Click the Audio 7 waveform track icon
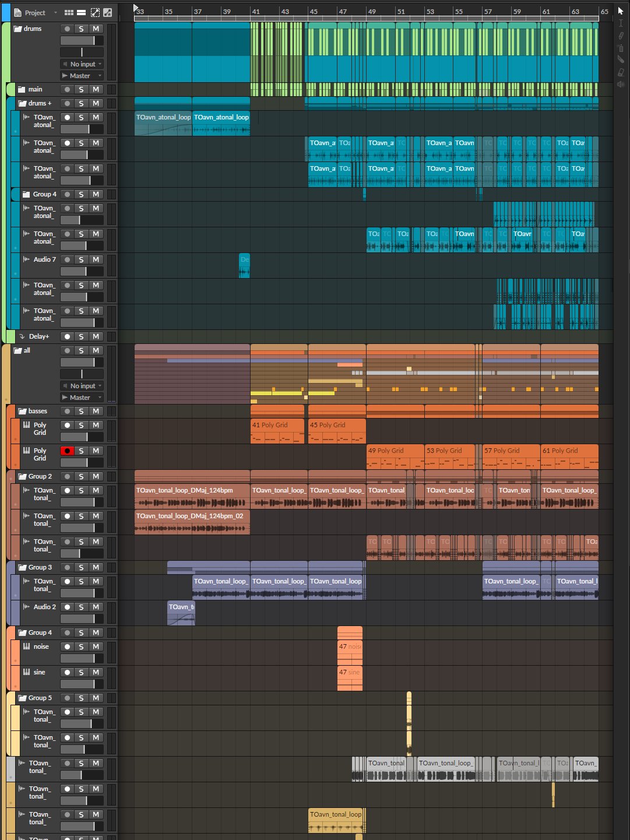 point(26,259)
